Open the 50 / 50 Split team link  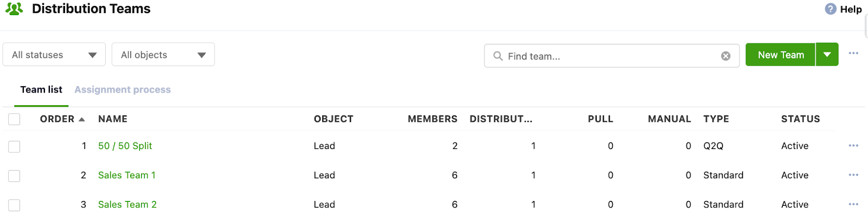(x=125, y=146)
